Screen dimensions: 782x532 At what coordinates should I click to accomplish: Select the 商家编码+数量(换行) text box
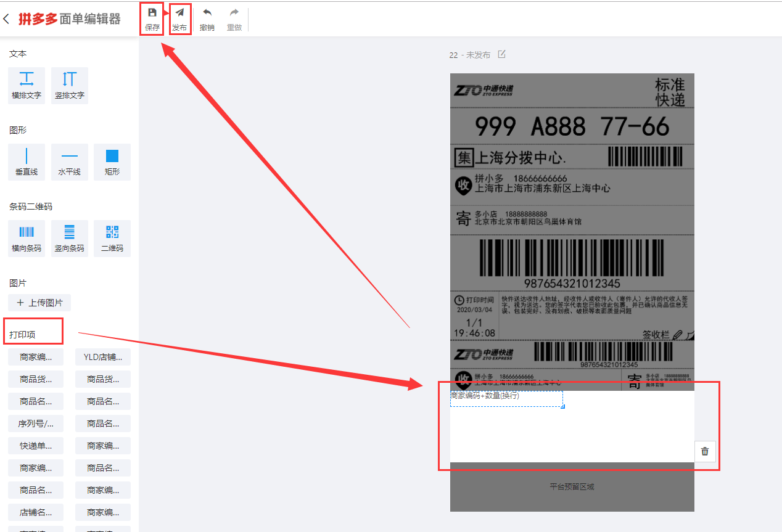coord(506,399)
